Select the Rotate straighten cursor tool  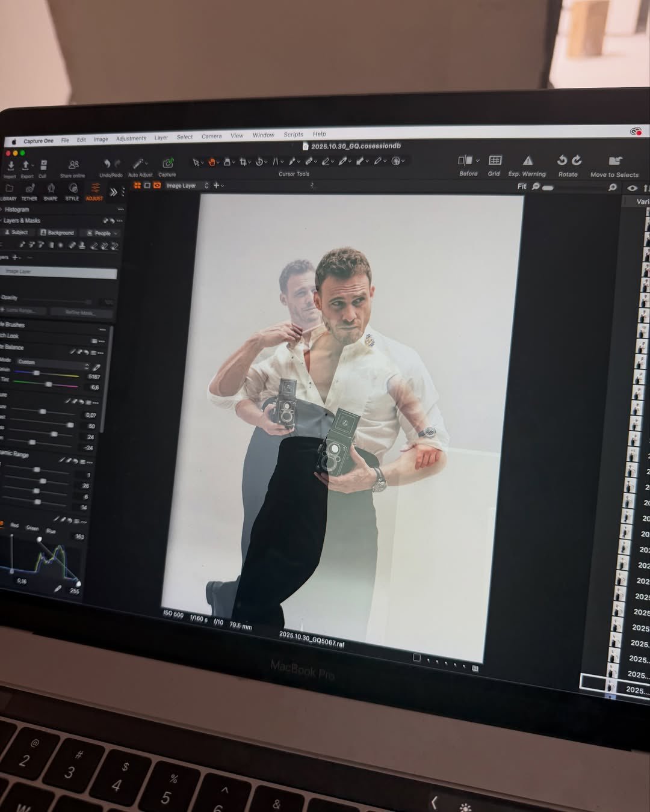(x=259, y=162)
